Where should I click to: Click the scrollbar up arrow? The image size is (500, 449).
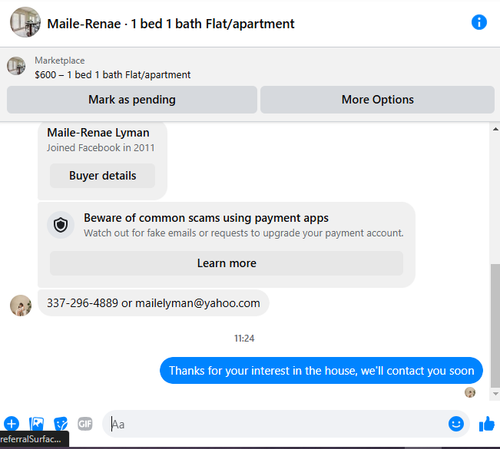tap(495, 129)
